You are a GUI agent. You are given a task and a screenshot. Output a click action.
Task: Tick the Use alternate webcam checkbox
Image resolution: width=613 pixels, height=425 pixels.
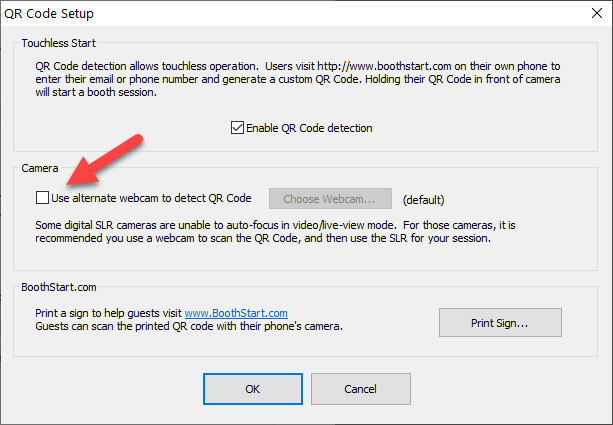tap(42, 197)
